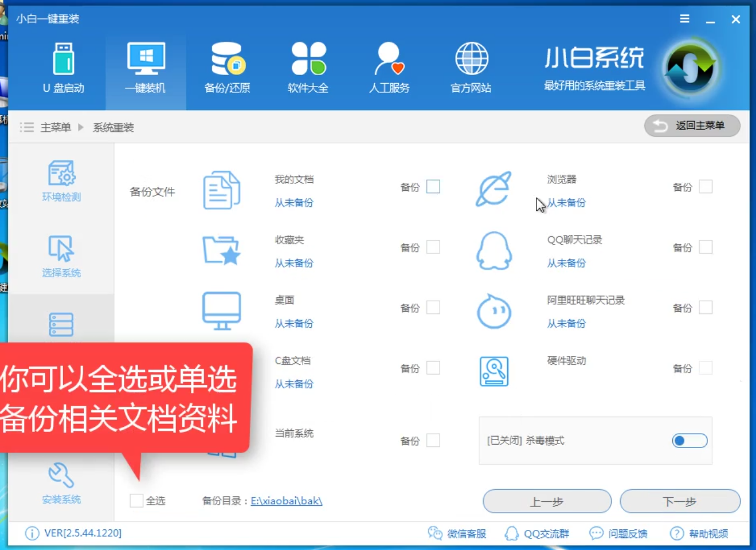Check 备份 for QQ聊天记录
The width and height of the screenshot is (756, 550).
tap(706, 247)
